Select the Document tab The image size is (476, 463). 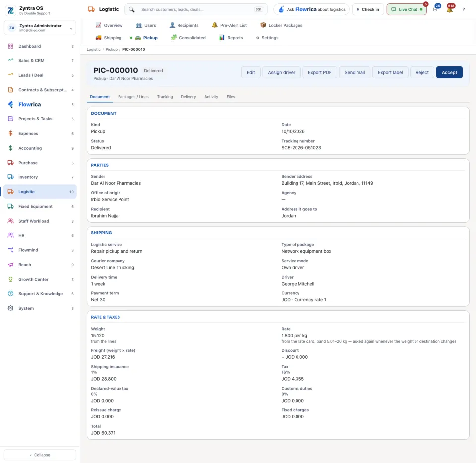click(100, 97)
